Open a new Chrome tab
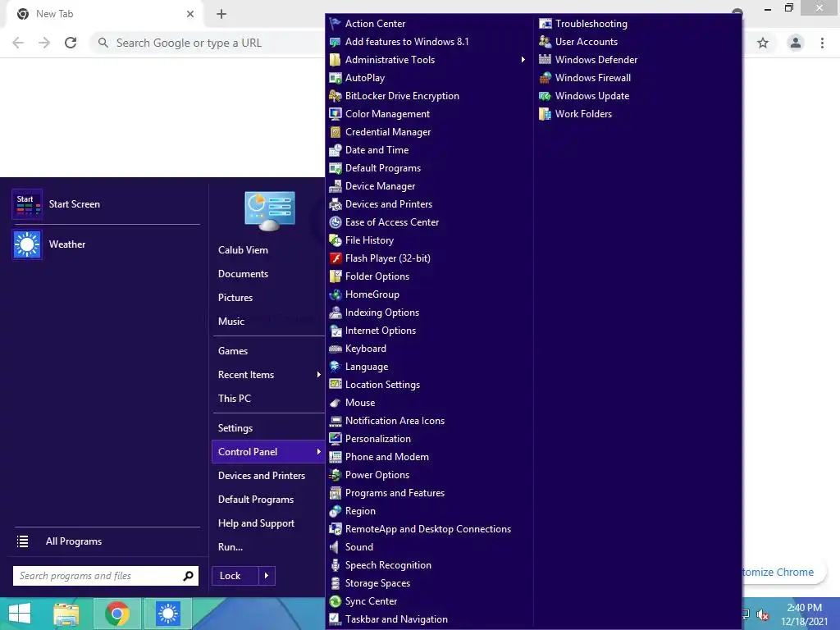 click(221, 14)
